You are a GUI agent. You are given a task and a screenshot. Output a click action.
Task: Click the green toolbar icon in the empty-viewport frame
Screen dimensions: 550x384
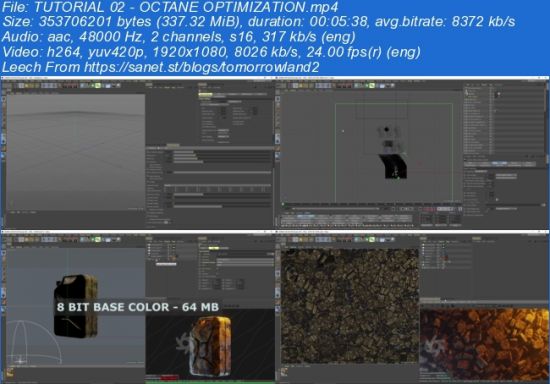pyautogui.click(x=98, y=85)
